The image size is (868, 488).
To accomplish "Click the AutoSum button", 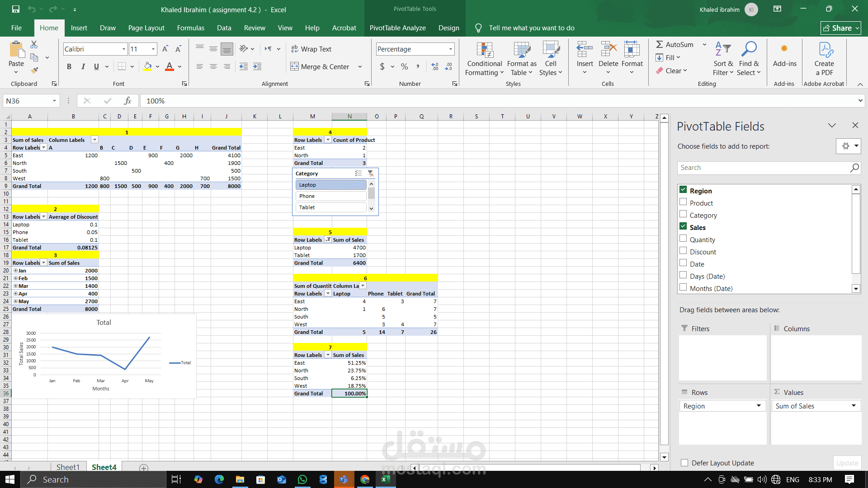I will [x=675, y=44].
